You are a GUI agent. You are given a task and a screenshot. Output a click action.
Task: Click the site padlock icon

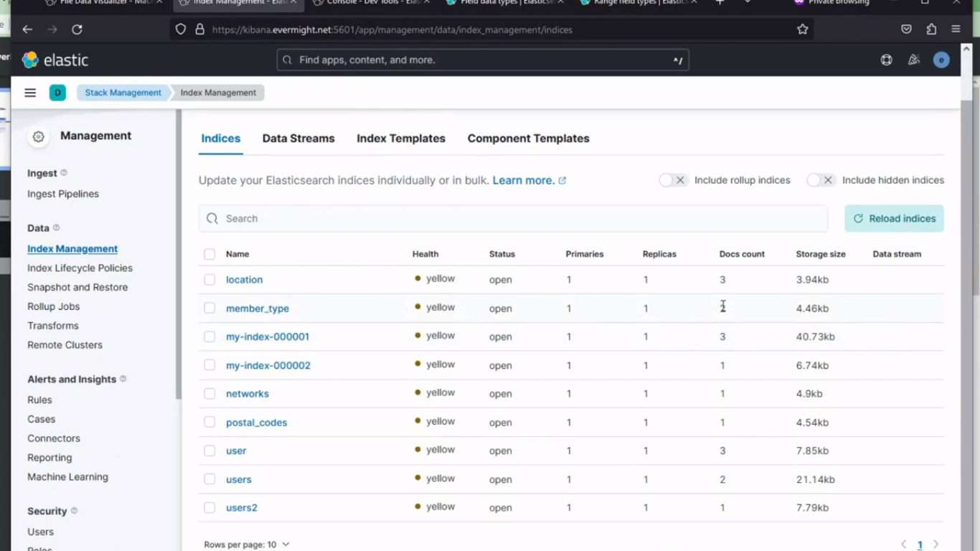(x=200, y=29)
